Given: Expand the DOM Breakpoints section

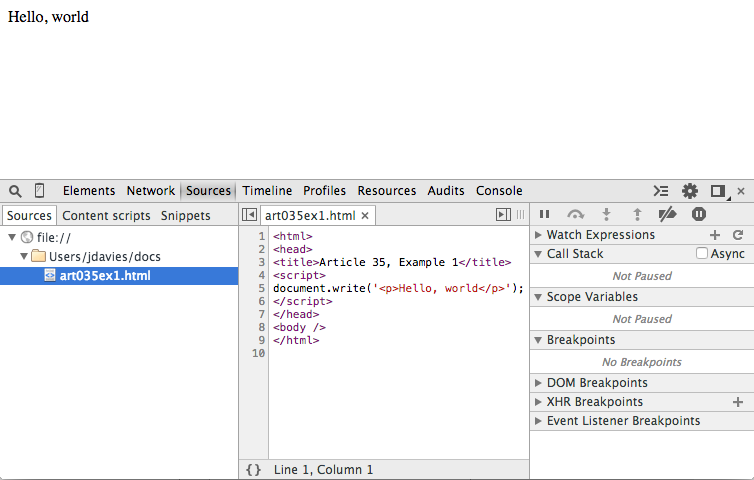Looking at the screenshot, I should point(539,383).
